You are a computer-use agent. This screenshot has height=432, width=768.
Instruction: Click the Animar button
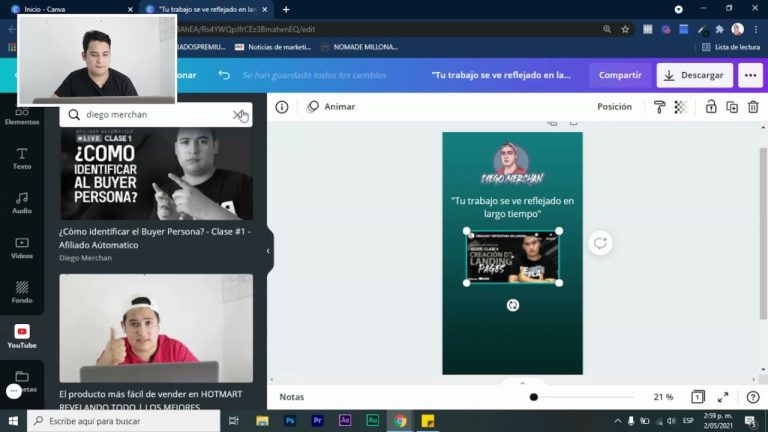(331, 107)
